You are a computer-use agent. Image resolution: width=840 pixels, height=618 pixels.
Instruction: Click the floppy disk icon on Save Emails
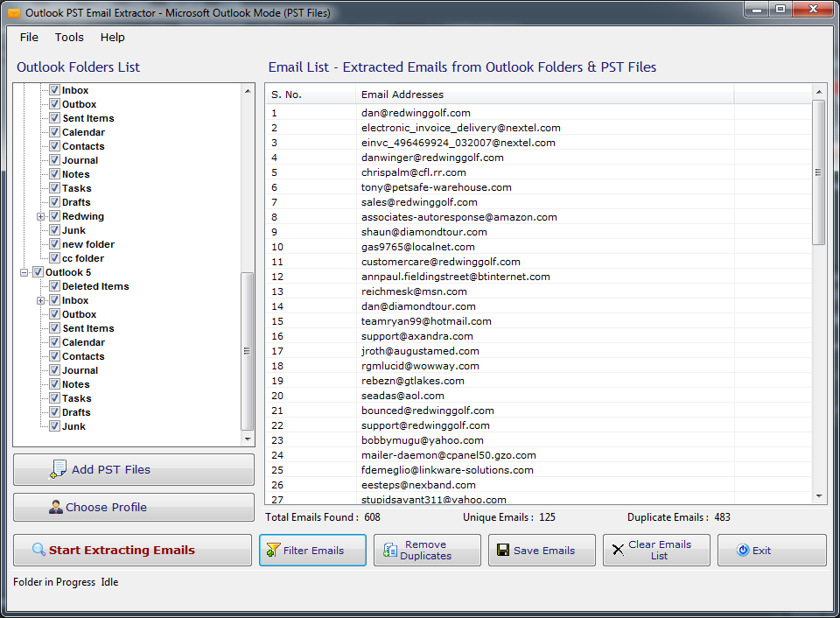[x=503, y=550]
